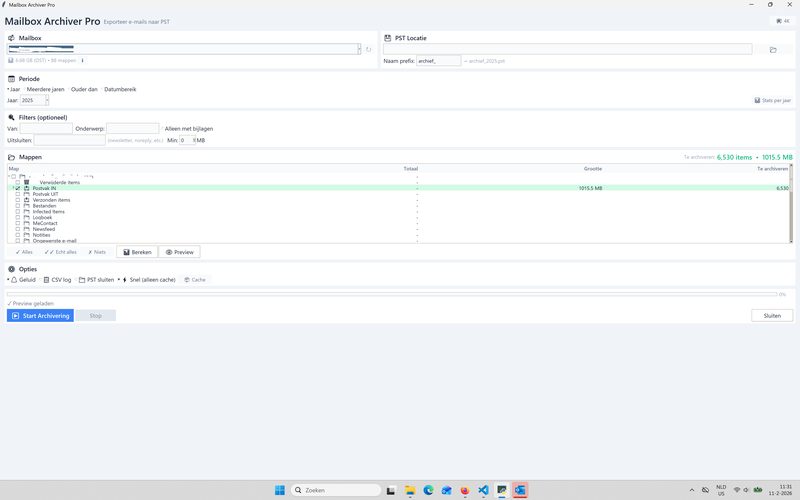Click the Onderwerp filter field
This screenshot has height=500, width=800.
pyautogui.click(x=133, y=129)
